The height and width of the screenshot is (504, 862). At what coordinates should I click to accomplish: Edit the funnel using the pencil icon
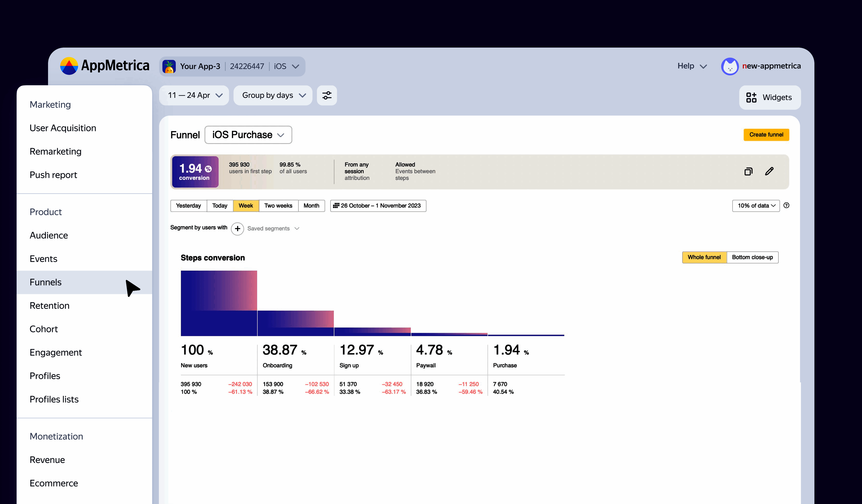[770, 171]
